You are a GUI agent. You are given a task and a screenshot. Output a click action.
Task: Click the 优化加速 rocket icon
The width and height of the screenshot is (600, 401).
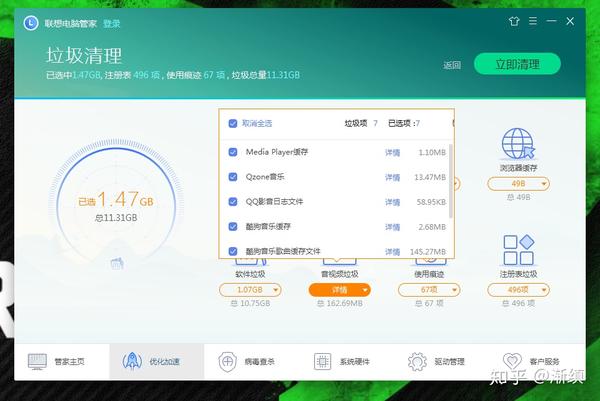tap(132, 361)
